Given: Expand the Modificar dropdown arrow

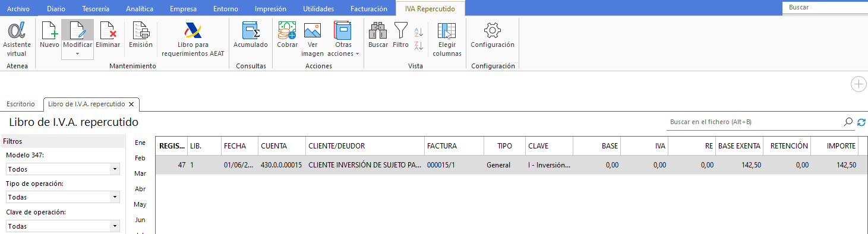Looking at the screenshot, I should [77, 54].
